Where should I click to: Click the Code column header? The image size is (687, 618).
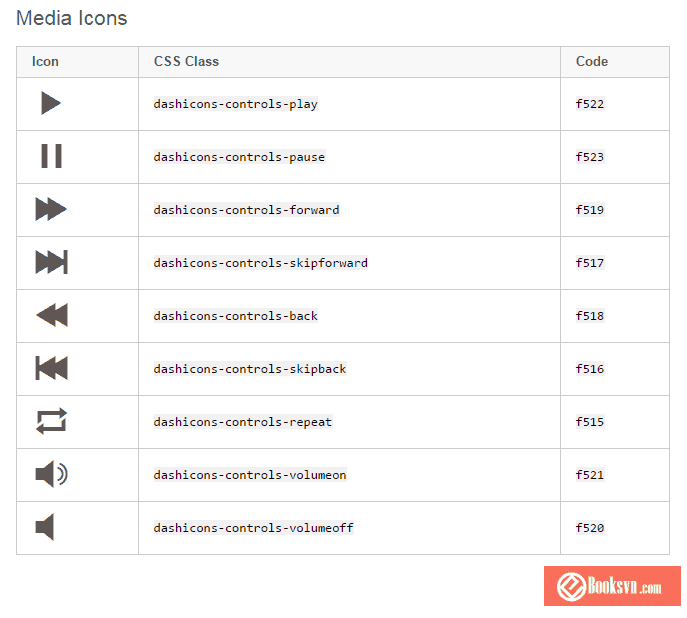coord(592,61)
